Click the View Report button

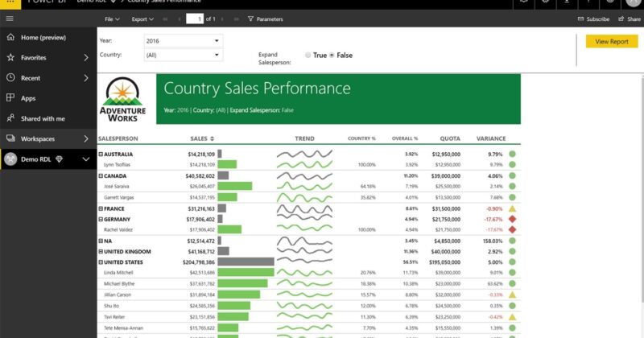612,42
